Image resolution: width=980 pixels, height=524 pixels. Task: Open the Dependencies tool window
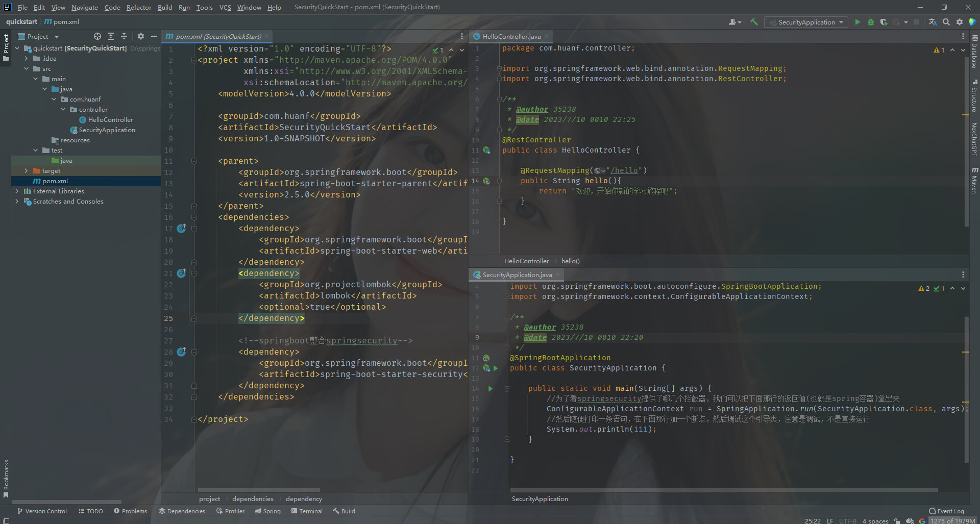pyautogui.click(x=182, y=511)
